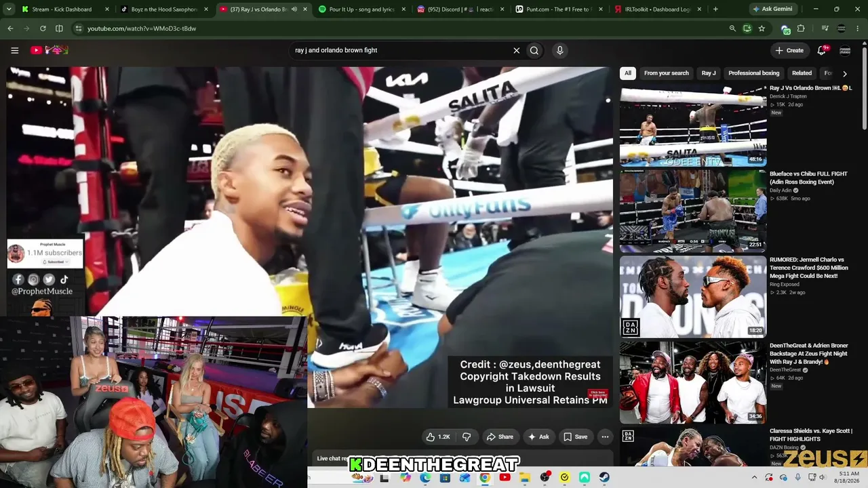Viewport: 868px width, 488px height.
Task: Select the All filter chip
Action: point(628,73)
